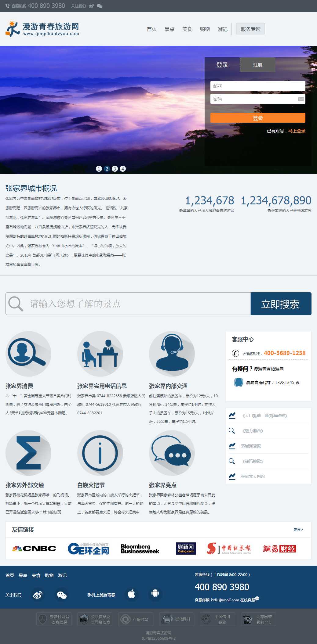Click the 张家界外部交通 sigma icon
Viewport: 317px width, 644px height.
[x=28, y=453]
